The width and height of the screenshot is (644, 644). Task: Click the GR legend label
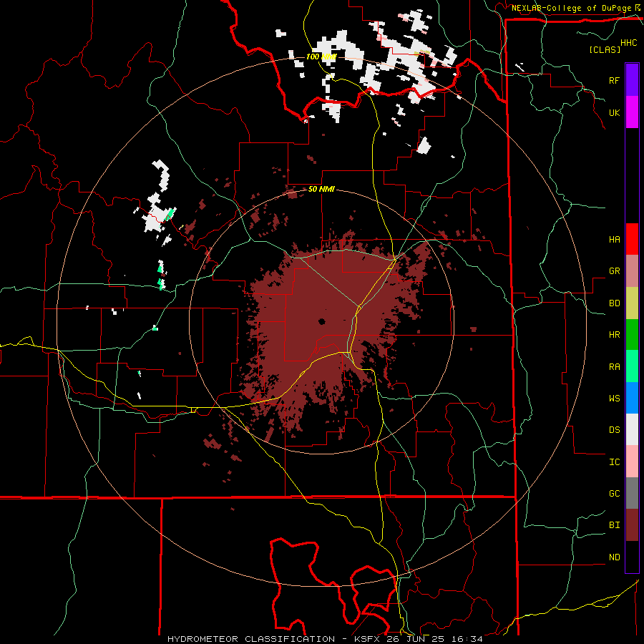[614, 271]
